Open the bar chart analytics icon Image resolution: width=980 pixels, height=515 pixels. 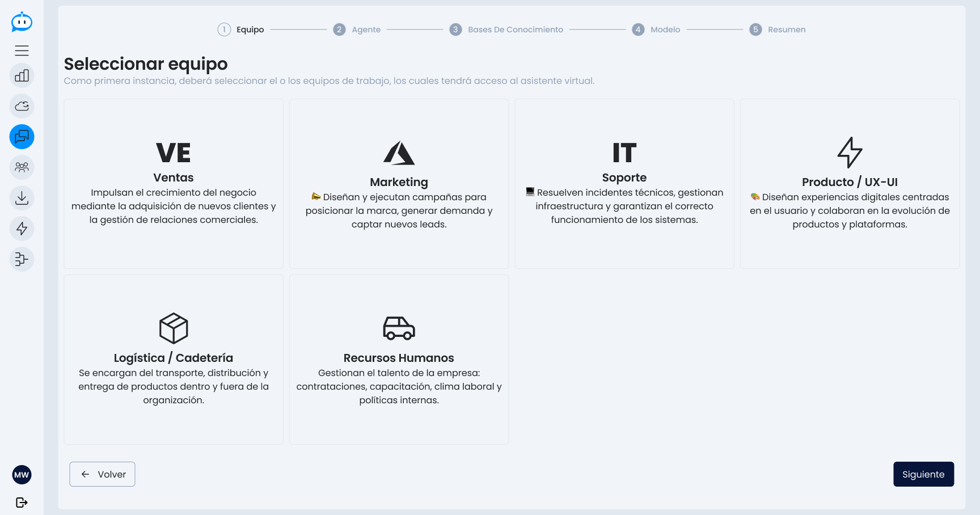[22, 76]
